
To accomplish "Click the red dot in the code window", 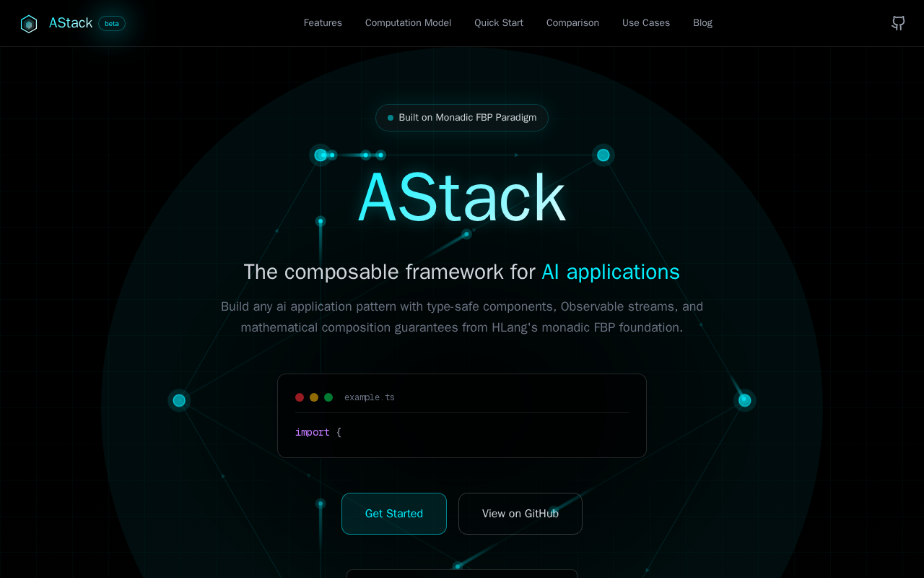I will [x=300, y=397].
